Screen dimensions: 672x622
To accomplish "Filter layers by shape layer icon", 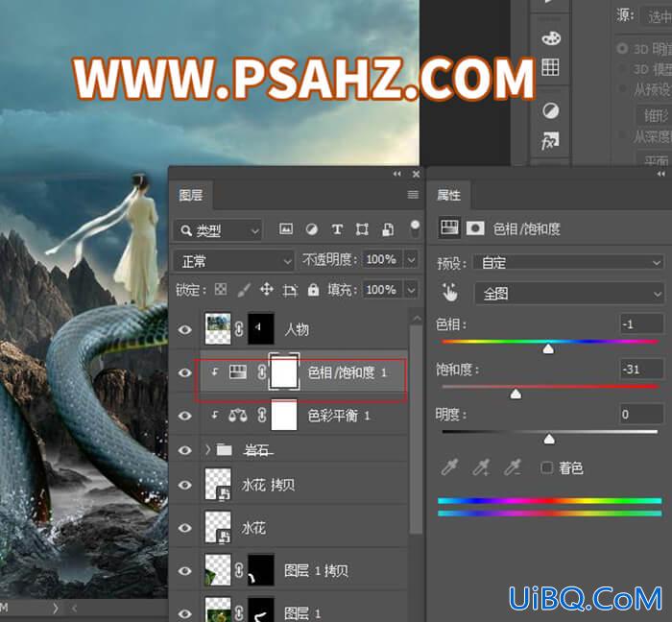I will click(x=362, y=229).
